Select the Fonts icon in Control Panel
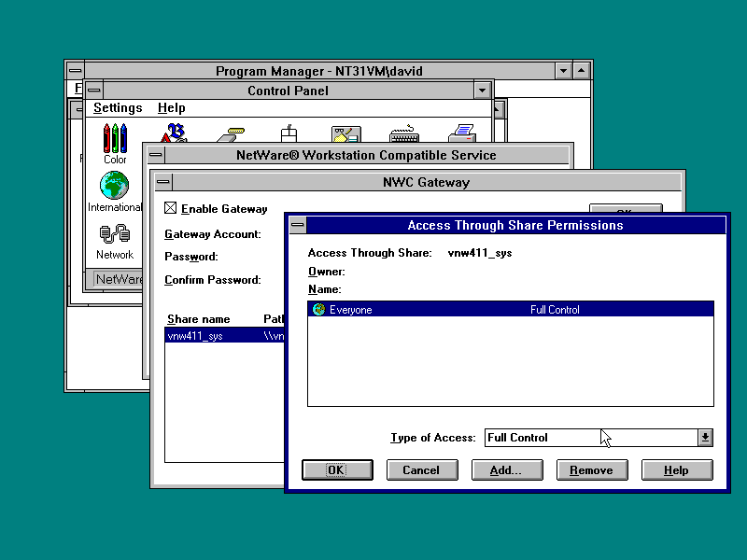The image size is (747, 560). [x=174, y=133]
